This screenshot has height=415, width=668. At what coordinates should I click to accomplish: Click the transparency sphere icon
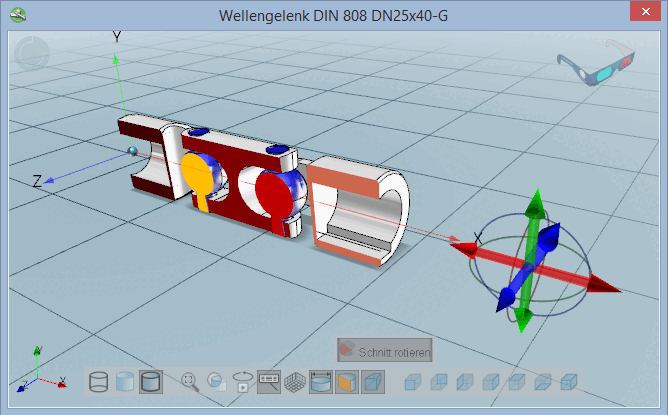(216, 382)
